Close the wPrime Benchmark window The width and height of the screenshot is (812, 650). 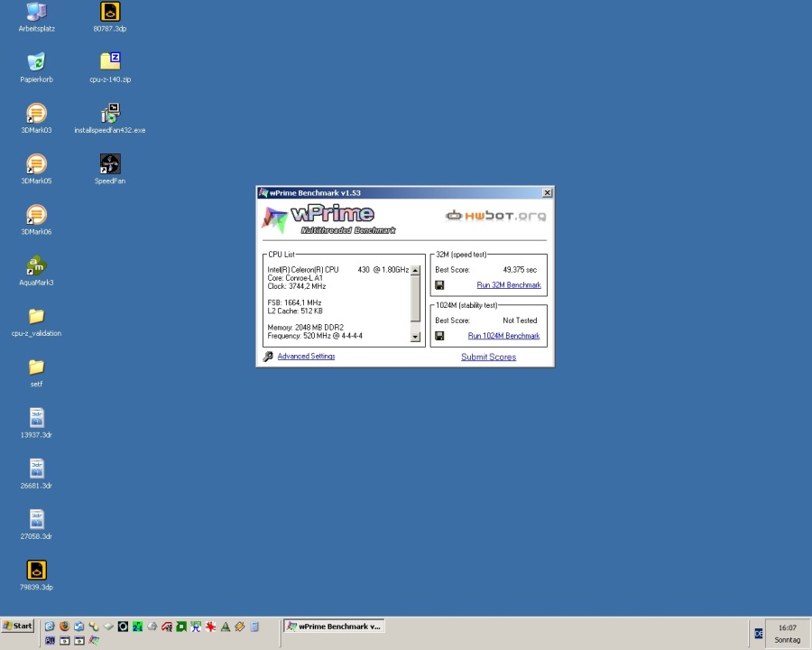[547, 193]
